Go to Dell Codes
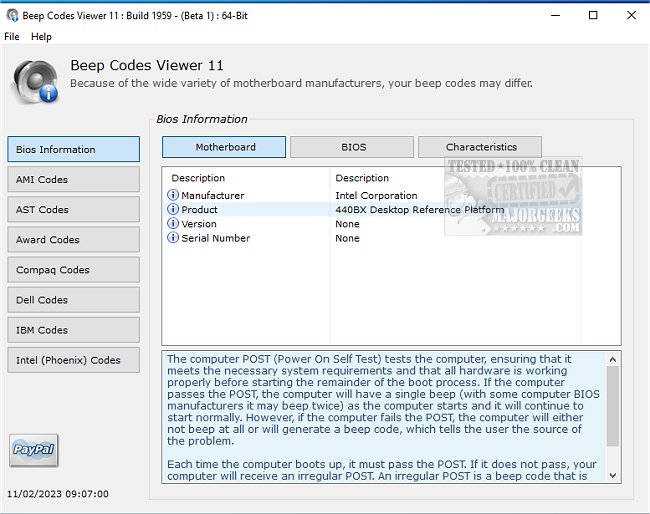 (x=73, y=300)
